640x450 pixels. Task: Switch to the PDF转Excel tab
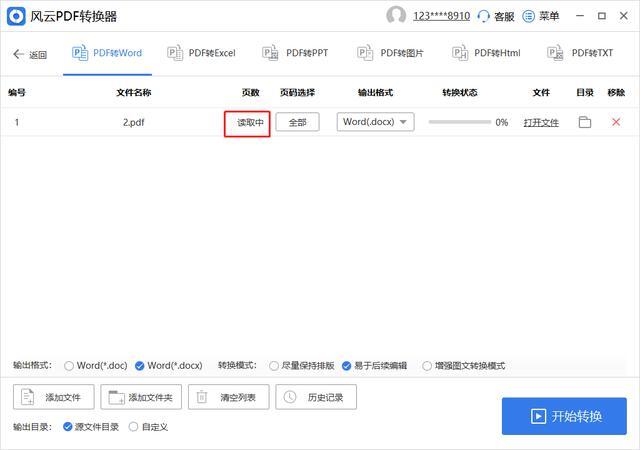coord(201,53)
